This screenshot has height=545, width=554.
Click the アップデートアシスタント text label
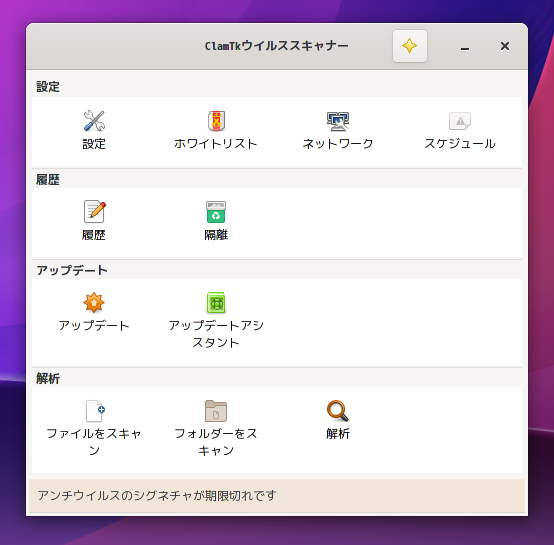tap(216, 334)
